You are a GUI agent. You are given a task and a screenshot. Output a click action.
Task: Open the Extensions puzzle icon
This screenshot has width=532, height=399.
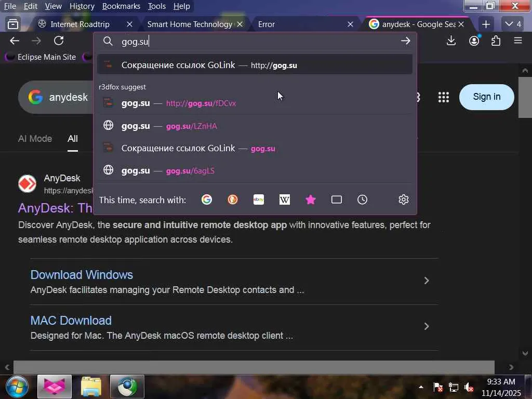[496, 41]
